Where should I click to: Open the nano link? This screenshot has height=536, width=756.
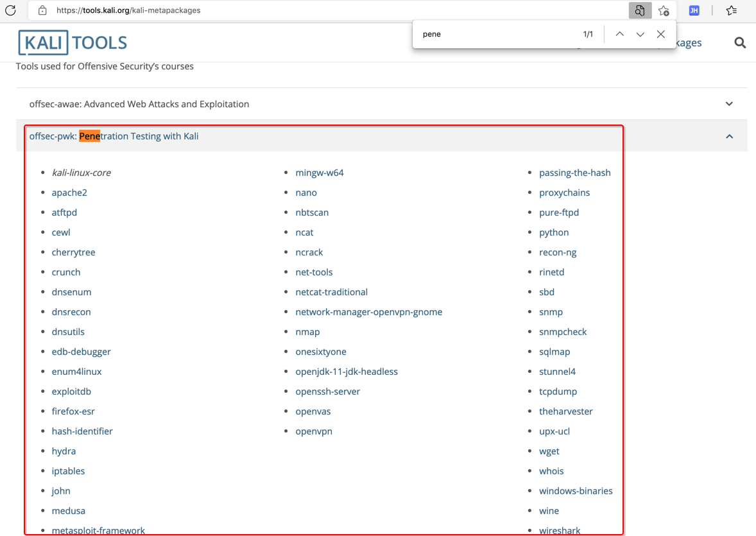pos(306,193)
